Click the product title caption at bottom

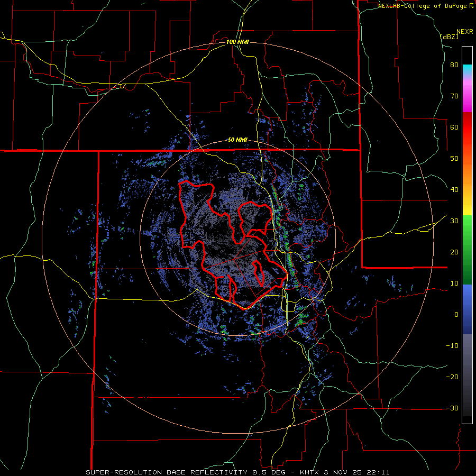(x=237, y=472)
